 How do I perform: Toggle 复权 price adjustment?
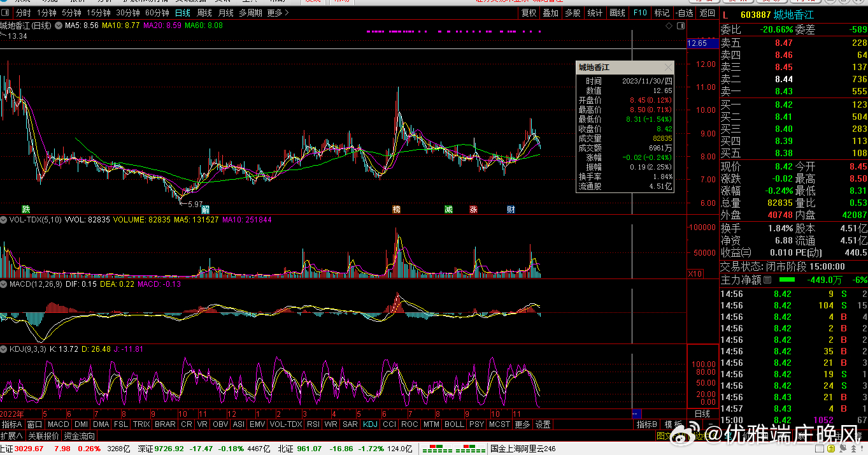tap(529, 13)
